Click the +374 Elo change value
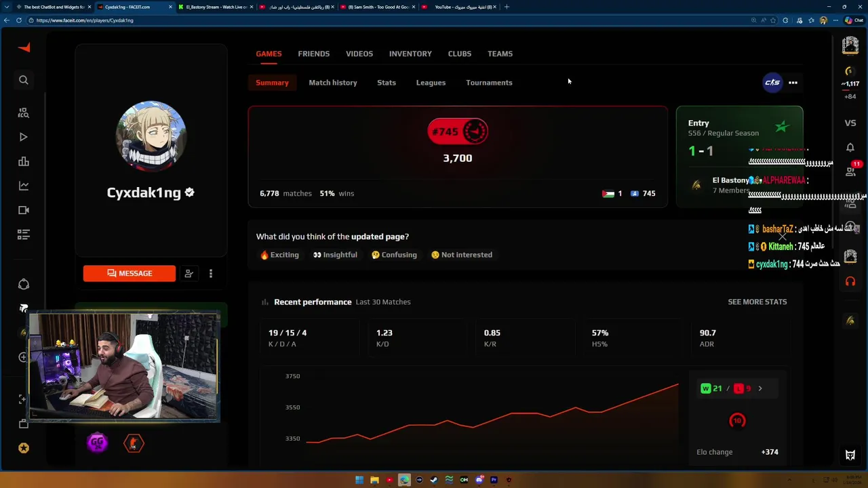 coord(770,452)
